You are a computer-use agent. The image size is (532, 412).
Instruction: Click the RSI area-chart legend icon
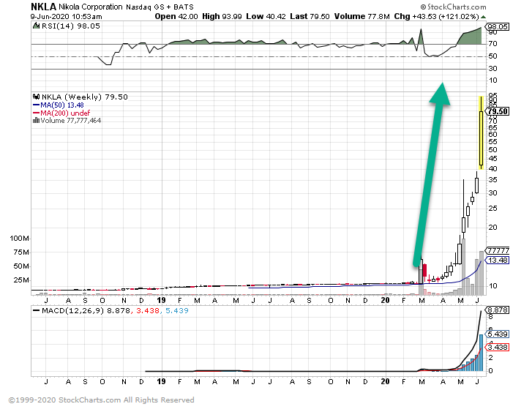tap(36, 26)
